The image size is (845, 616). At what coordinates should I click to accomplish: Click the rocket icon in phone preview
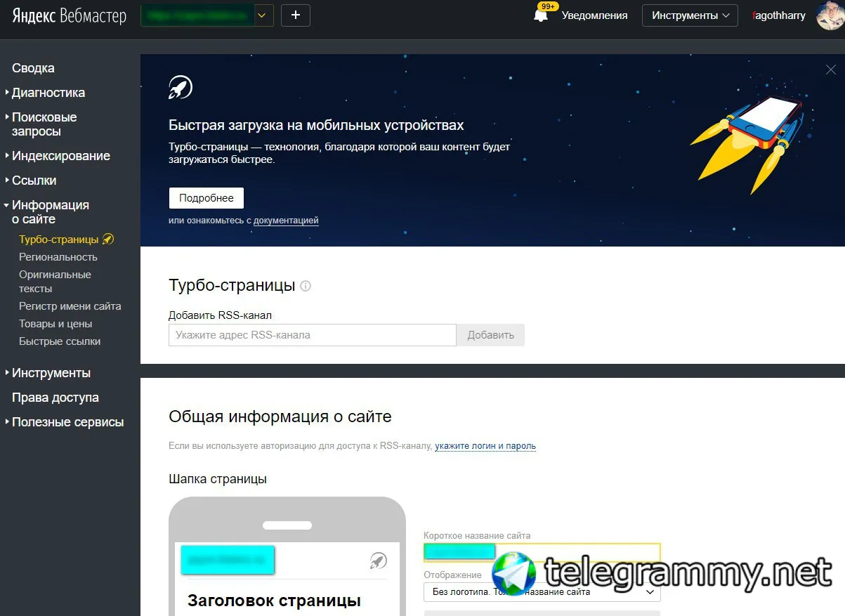(379, 561)
